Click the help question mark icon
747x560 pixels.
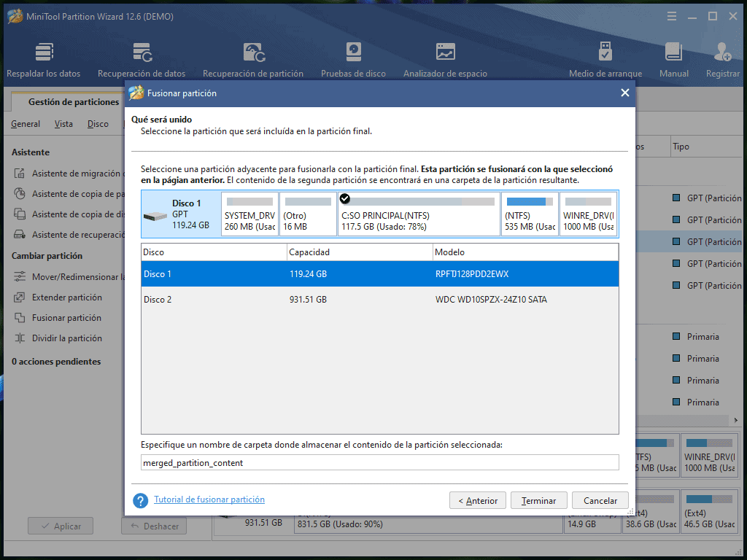[141, 501]
